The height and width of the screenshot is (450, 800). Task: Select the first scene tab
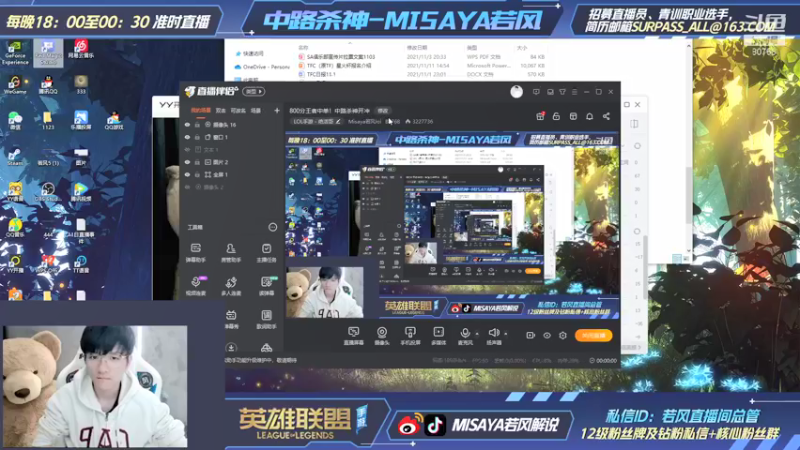click(200, 110)
